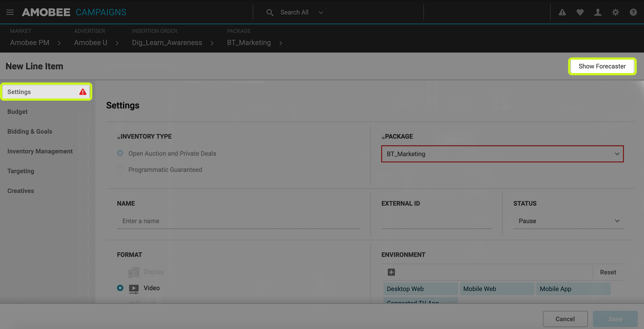
Task: Click the External ID input field
Action: (x=436, y=221)
